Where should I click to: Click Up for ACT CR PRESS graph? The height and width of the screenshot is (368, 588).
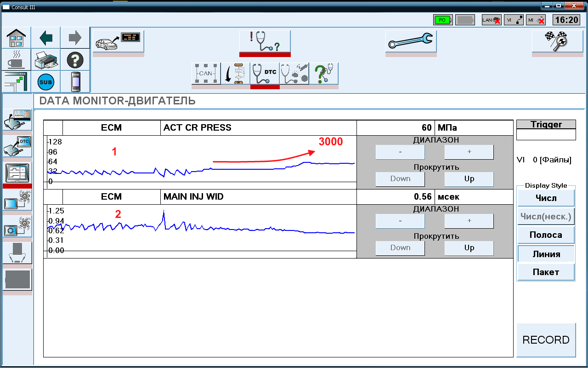[x=469, y=179]
